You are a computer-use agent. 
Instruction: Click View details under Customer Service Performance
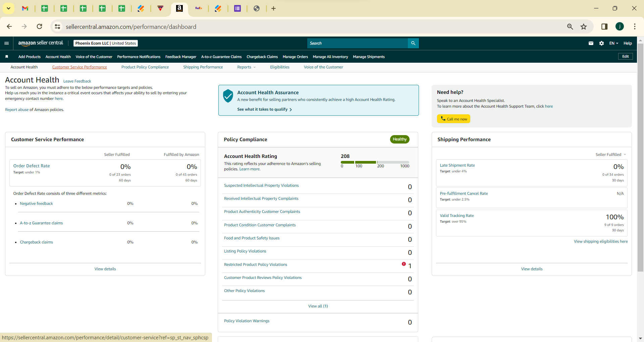tap(105, 269)
